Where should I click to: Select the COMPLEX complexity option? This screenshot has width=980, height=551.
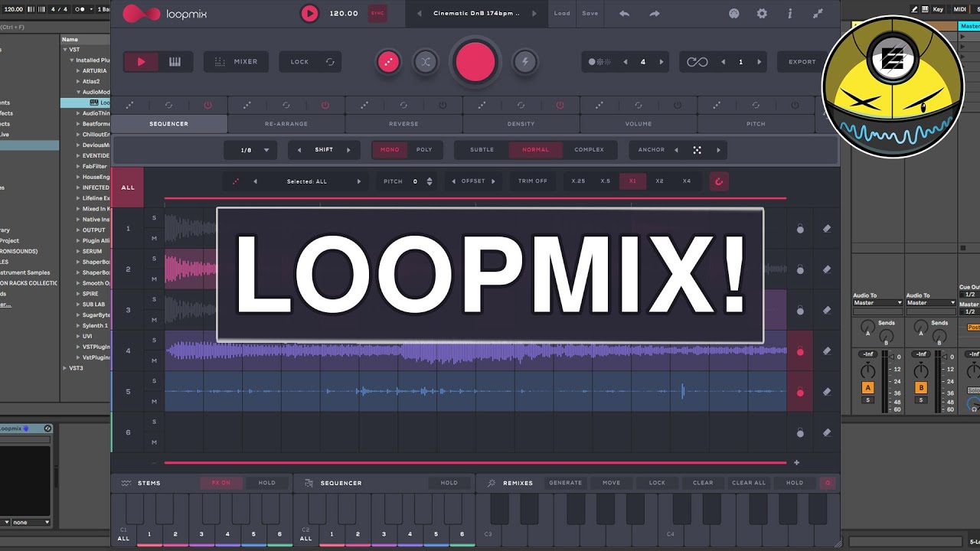(590, 150)
